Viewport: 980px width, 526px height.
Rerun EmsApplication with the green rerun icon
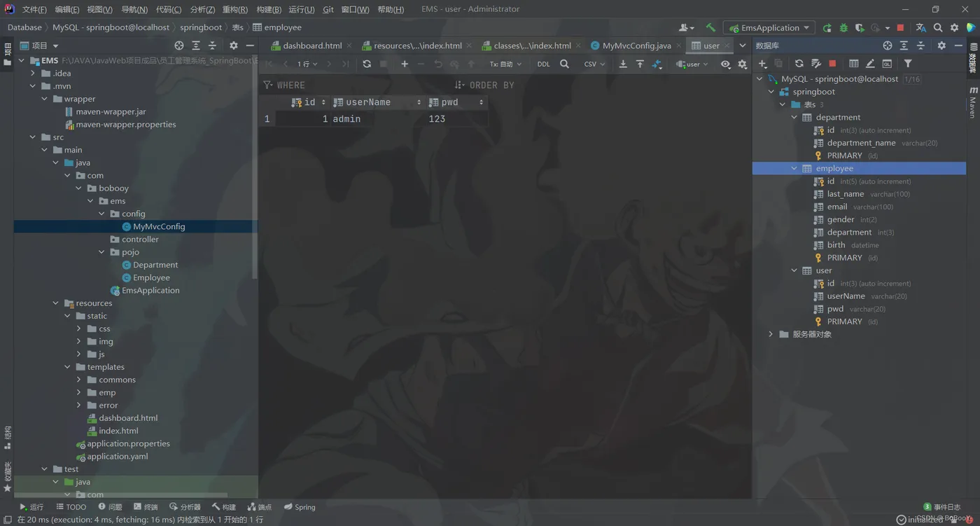pos(827,28)
